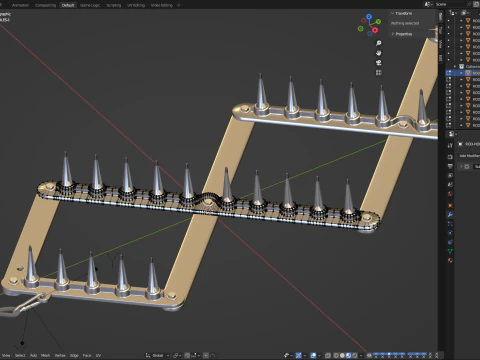480x360 pixels.
Task: Open the Tool sidebar tab
Action: coord(440,30)
